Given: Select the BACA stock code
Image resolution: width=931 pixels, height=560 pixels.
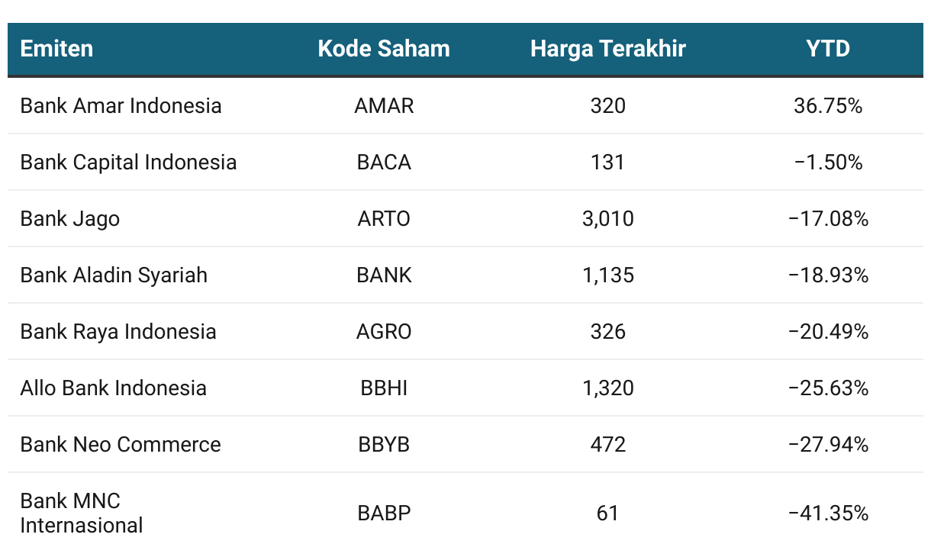Looking at the screenshot, I should click(384, 162).
